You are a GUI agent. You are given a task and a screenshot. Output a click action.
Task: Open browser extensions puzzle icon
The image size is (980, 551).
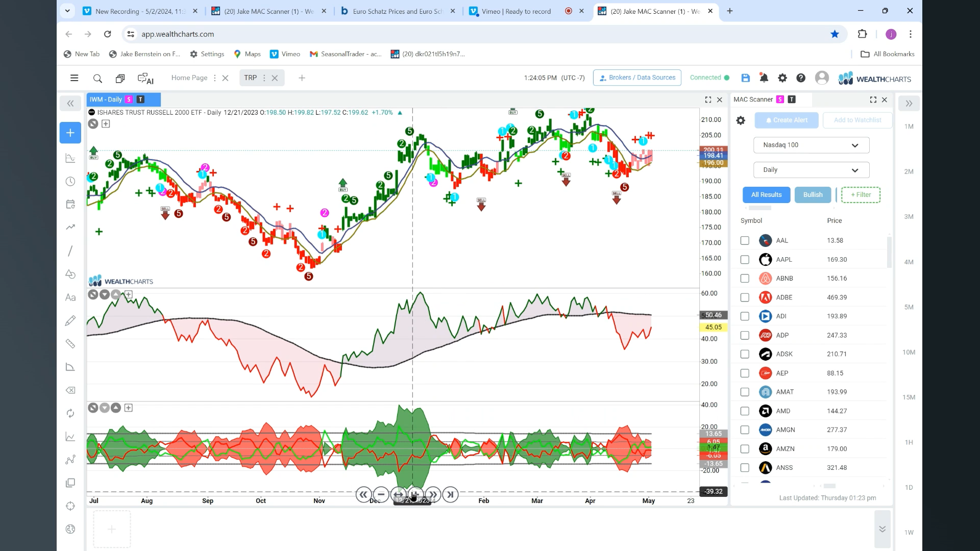(862, 34)
